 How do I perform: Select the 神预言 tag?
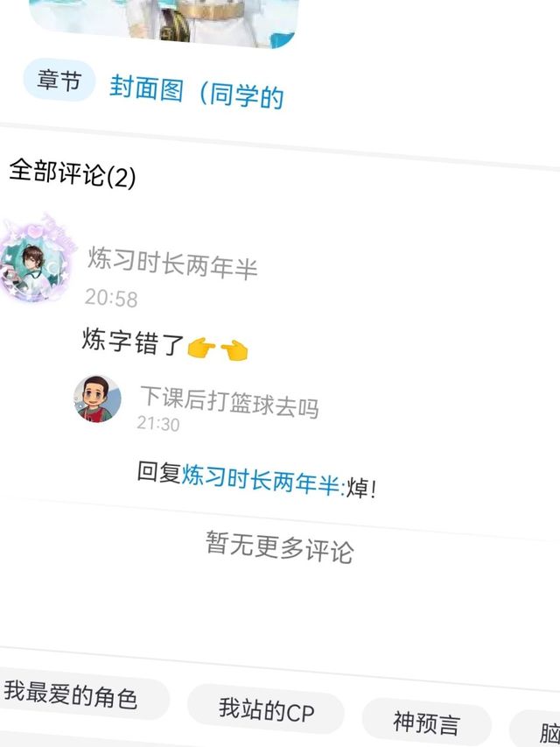[427, 722]
